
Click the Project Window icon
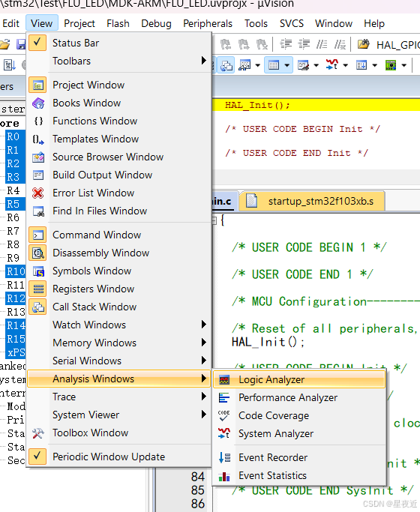coord(38,85)
